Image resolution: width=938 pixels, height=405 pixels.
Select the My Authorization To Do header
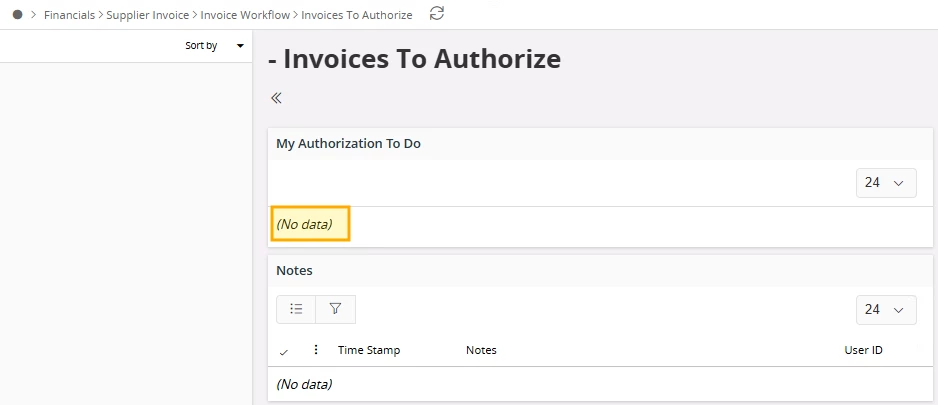348,144
